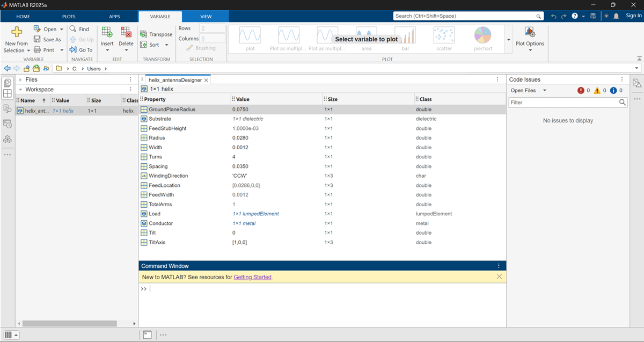644x342 pixels.
Task: Click Transpose in the Transform group
Action: tap(156, 34)
